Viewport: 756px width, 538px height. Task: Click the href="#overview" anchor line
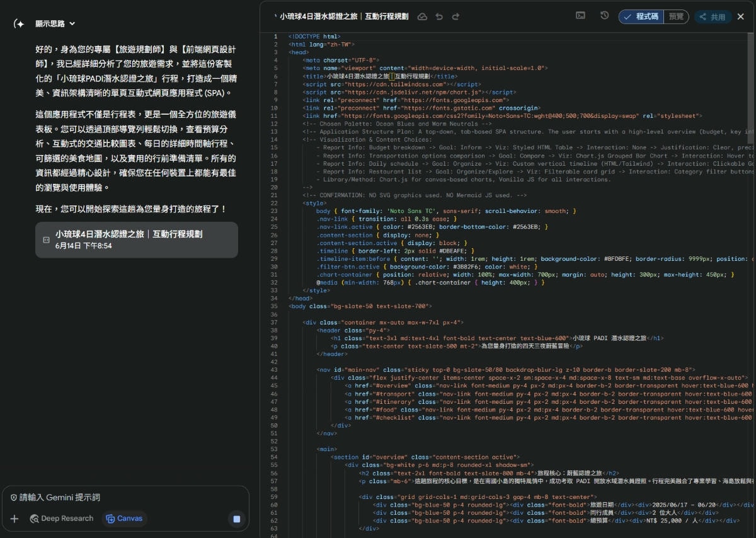click(x=549, y=386)
